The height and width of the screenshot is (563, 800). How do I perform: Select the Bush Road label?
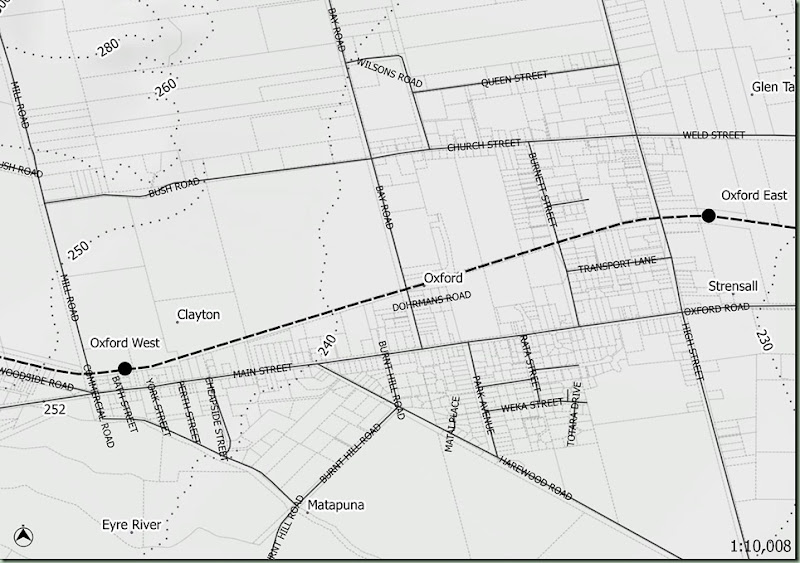point(173,187)
